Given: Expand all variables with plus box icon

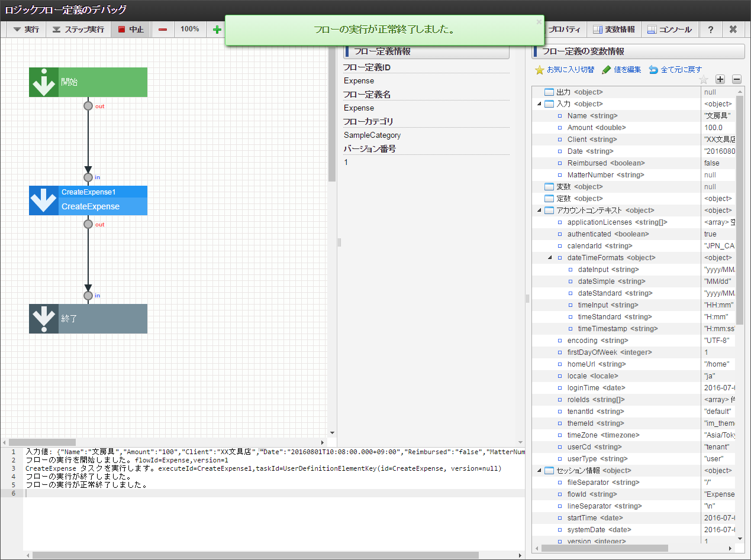Looking at the screenshot, I should click(x=720, y=79).
